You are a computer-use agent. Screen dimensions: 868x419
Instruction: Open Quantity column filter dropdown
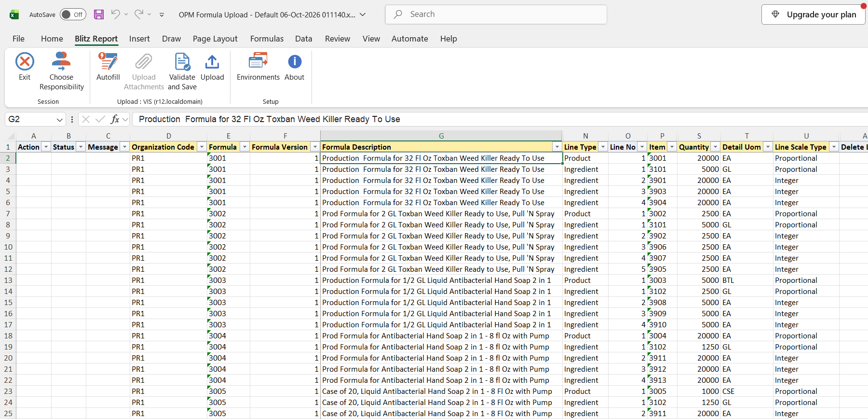tap(715, 147)
